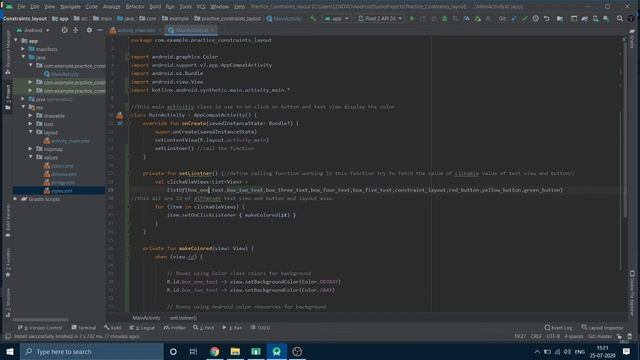Image resolution: width=640 pixels, height=360 pixels.
Task: Toggle the Resource Manager side panel
Action: 8,51
